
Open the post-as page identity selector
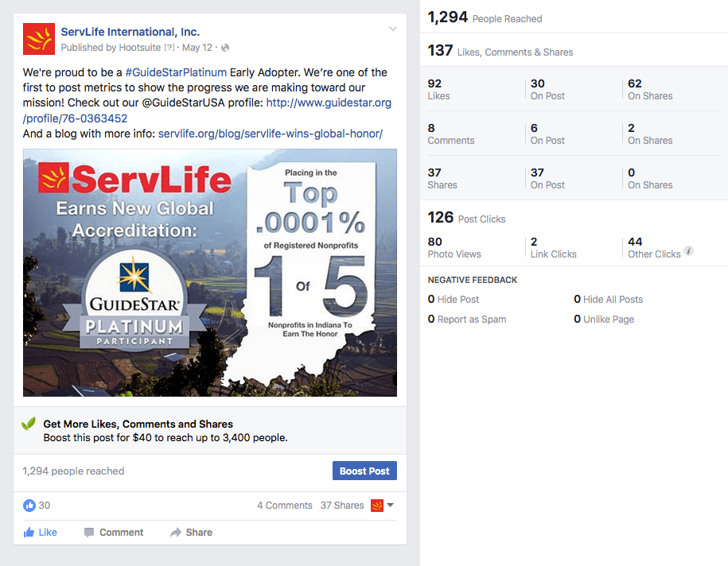[x=382, y=506]
